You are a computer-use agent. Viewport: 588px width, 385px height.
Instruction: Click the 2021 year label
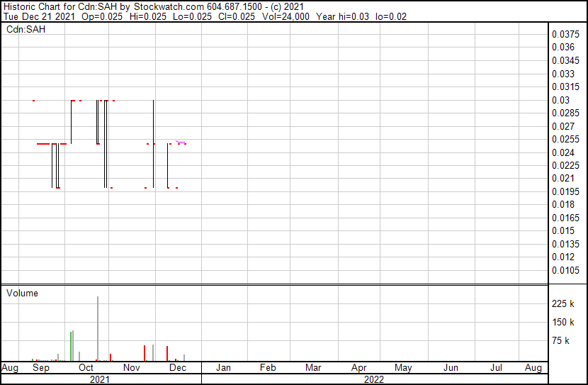pyautogui.click(x=100, y=379)
